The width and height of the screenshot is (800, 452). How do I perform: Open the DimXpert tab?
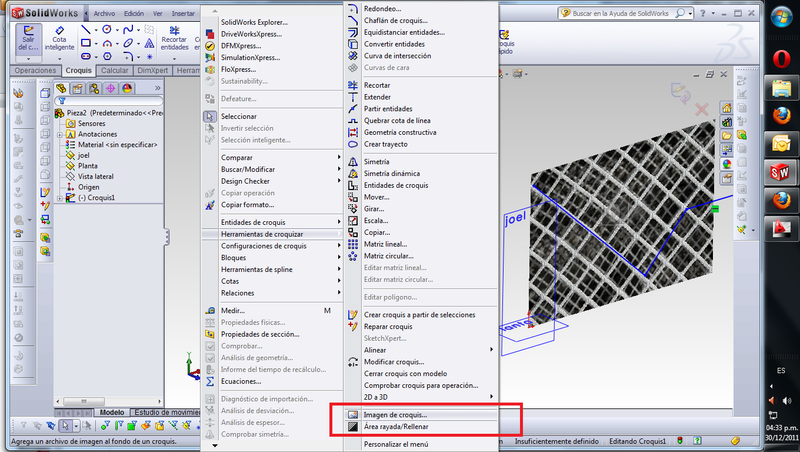pos(153,70)
